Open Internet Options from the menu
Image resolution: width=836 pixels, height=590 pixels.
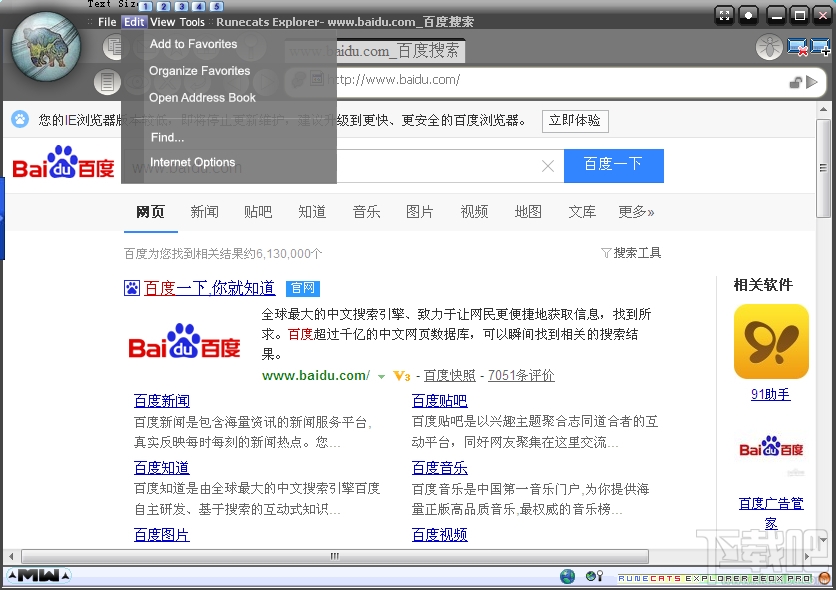[192, 162]
